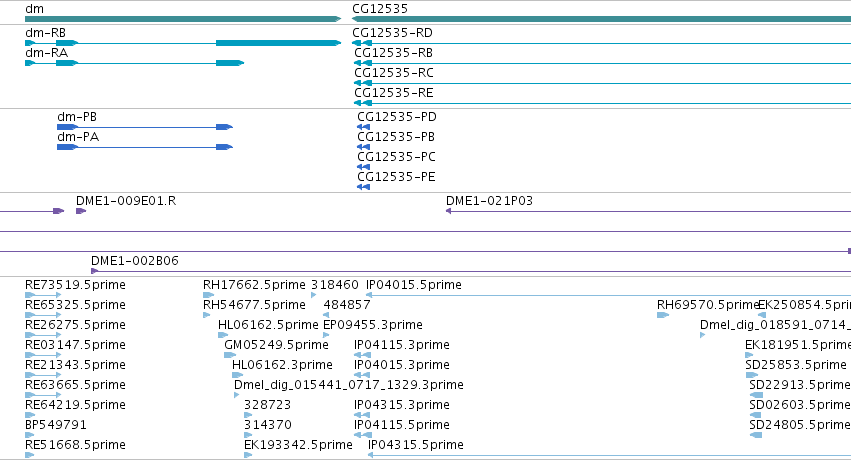Click the large dm-RB final exon block

click(x=278, y=43)
